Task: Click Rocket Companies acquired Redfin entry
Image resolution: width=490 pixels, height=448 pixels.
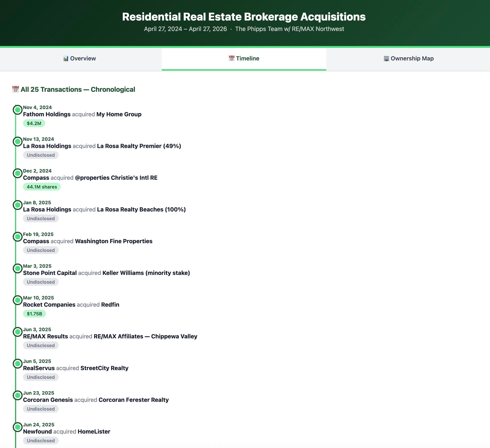Action: pyautogui.click(x=71, y=305)
